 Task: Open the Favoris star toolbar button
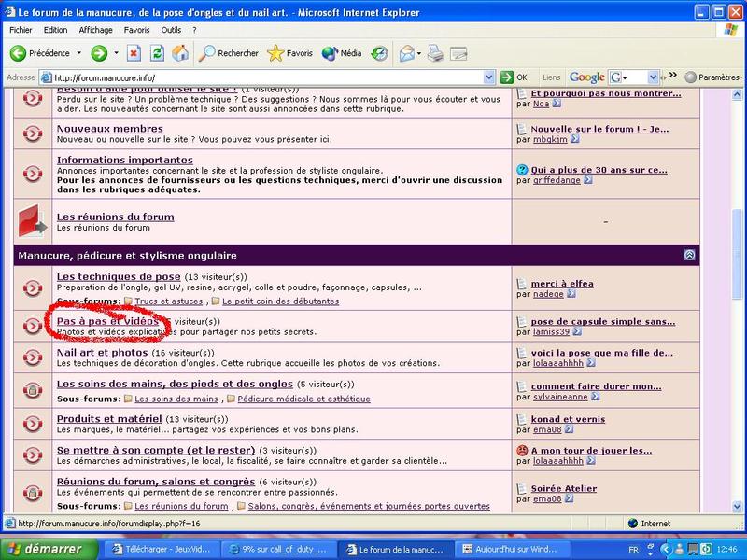(x=290, y=53)
